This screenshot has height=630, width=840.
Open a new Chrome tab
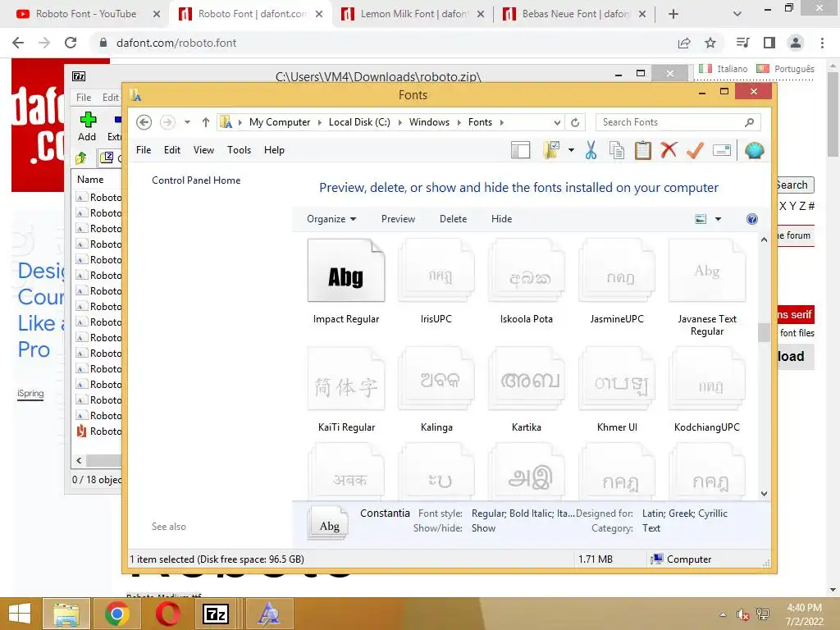[673, 14]
